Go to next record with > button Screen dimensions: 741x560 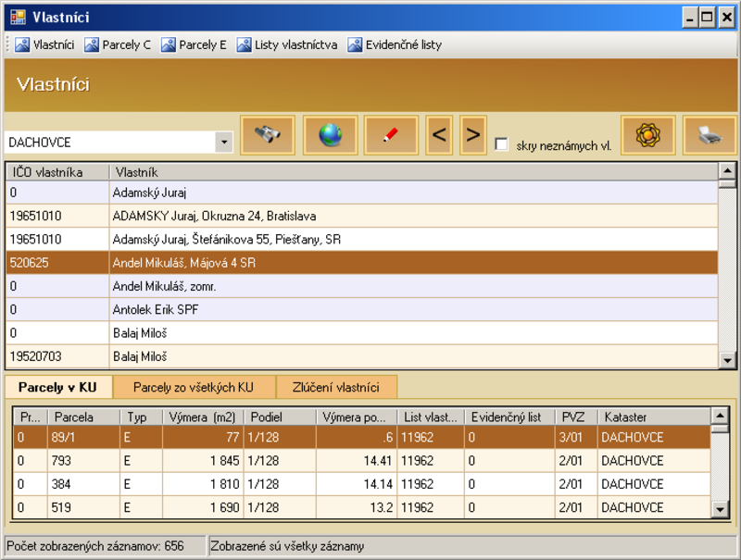(473, 135)
